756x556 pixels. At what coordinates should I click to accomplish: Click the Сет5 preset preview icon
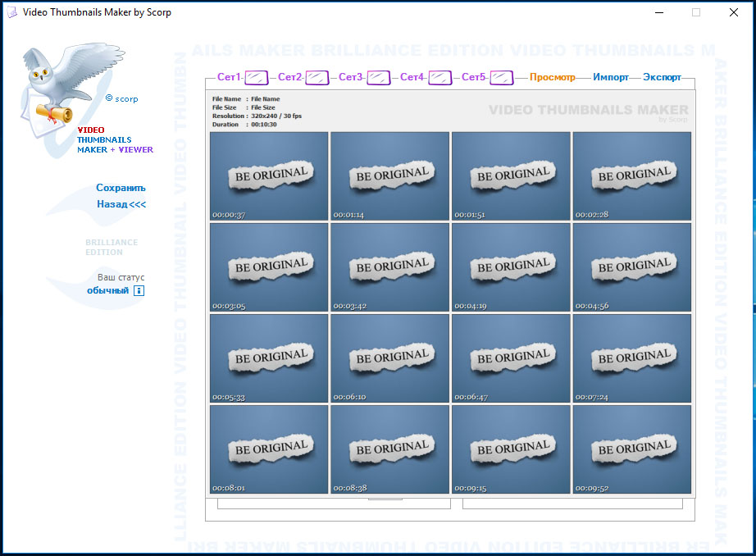[x=502, y=77]
